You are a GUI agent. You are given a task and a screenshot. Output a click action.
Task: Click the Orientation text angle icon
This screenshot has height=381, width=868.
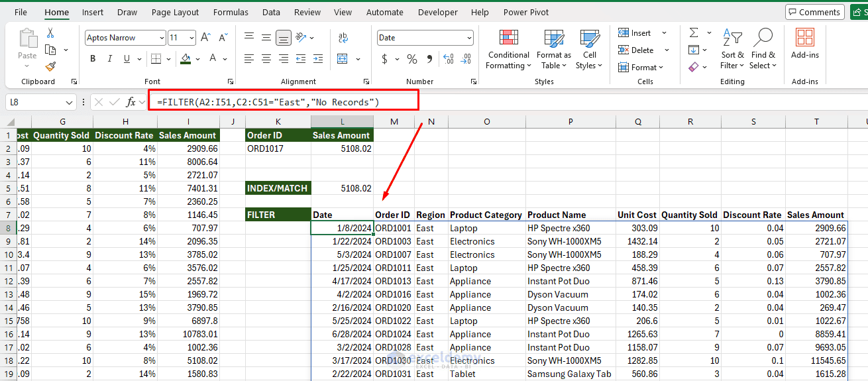pos(301,38)
